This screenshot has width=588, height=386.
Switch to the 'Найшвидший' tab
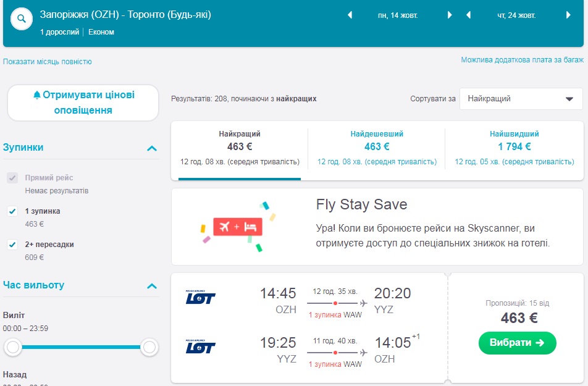pyautogui.click(x=514, y=148)
